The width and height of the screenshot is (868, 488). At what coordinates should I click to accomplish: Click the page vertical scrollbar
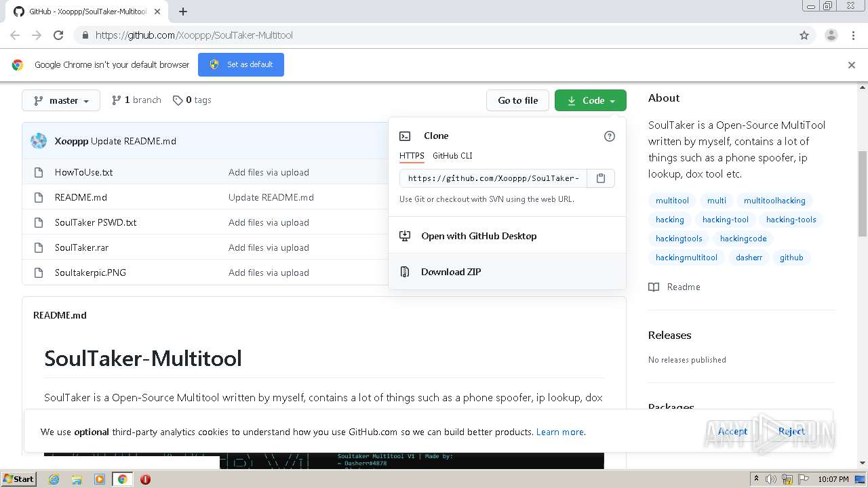click(863, 193)
